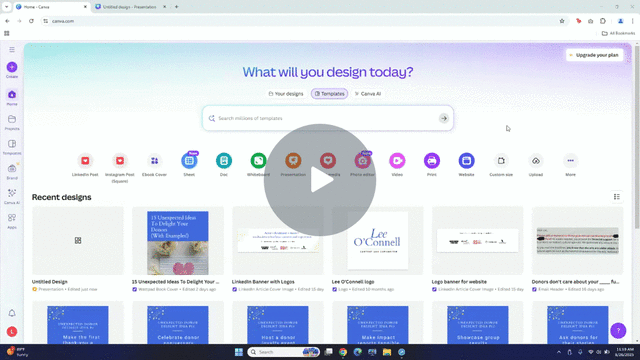Click into Search millions of templates field
640x360 pixels.
[x=327, y=118]
